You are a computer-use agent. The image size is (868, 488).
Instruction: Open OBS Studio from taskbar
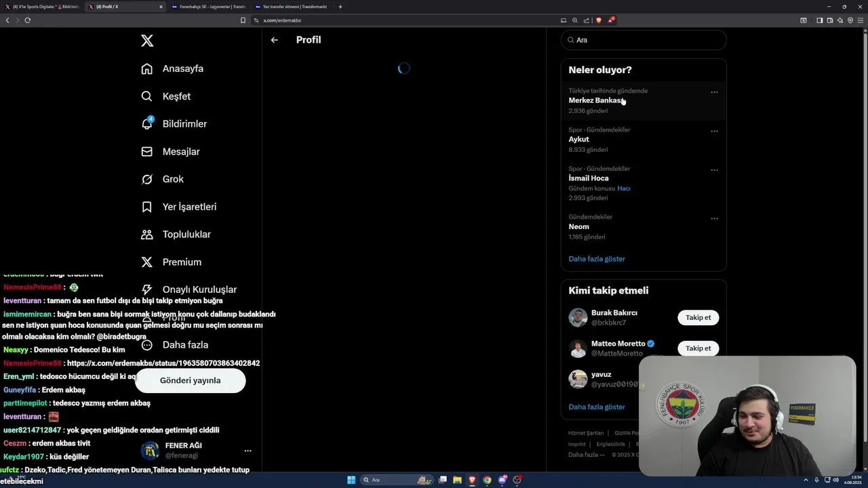click(x=517, y=480)
